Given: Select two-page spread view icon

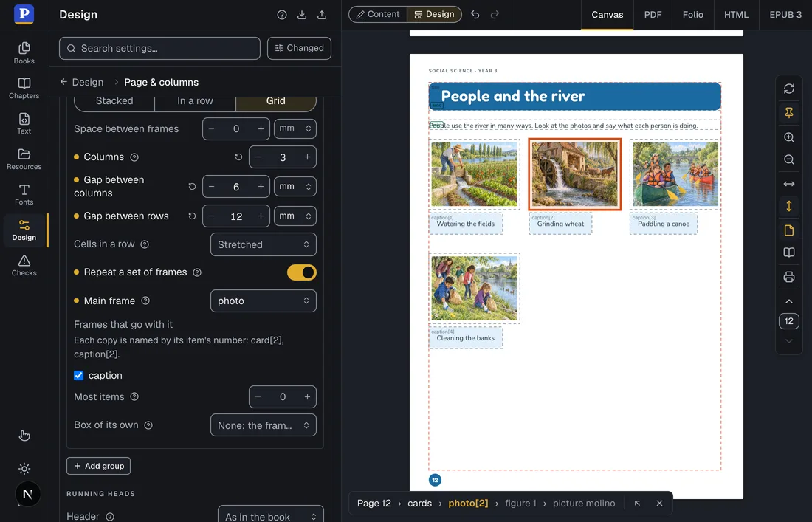Looking at the screenshot, I should pos(788,253).
